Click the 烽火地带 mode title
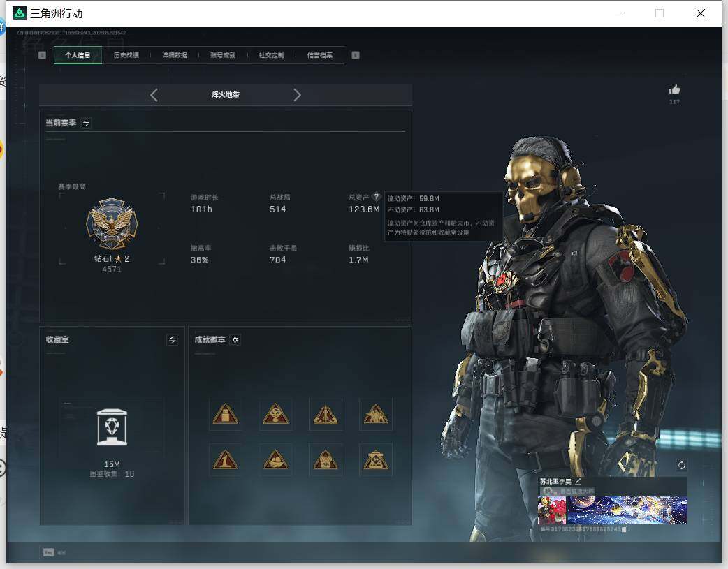This screenshot has width=728, height=569. [226, 95]
